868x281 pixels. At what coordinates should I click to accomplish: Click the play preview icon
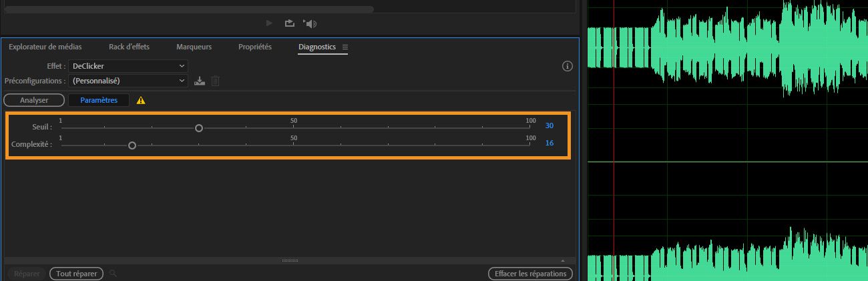[269, 23]
